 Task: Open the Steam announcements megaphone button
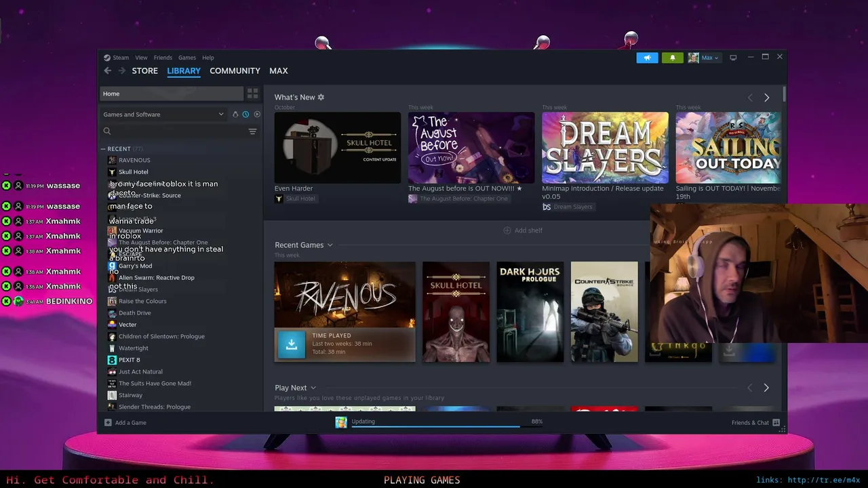647,58
